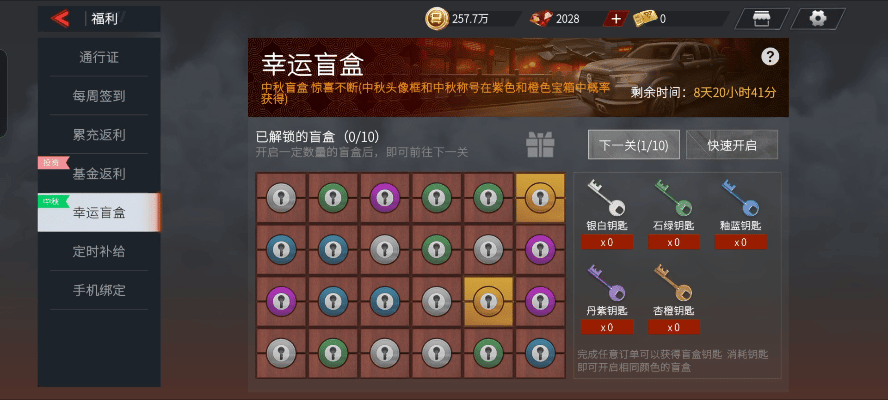Tap the red plus add-currency button
This screenshot has height=400, width=888.
click(616, 19)
